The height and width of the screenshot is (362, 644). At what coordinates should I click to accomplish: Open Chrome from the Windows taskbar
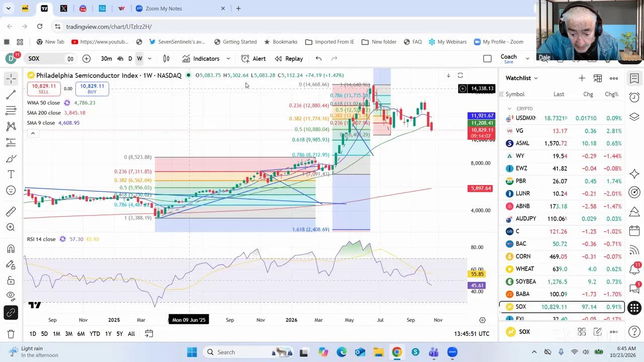coord(396,352)
